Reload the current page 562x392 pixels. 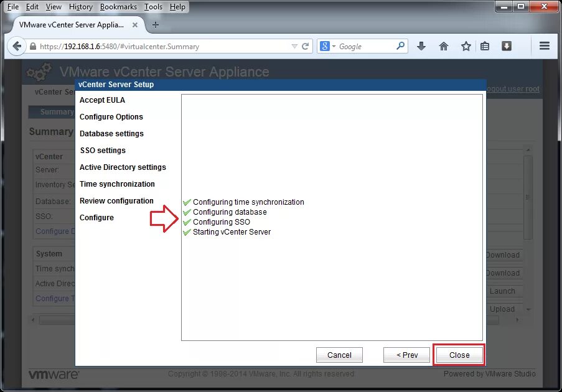(304, 45)
